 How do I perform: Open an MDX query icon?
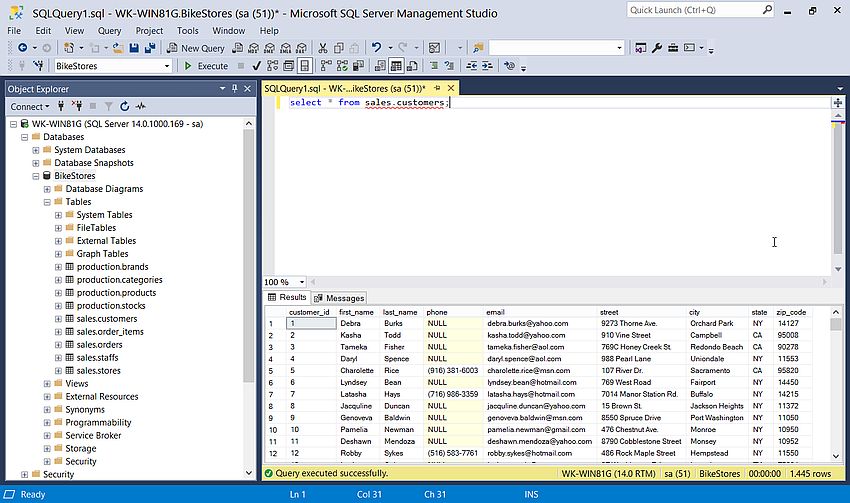tap(253, 48)
